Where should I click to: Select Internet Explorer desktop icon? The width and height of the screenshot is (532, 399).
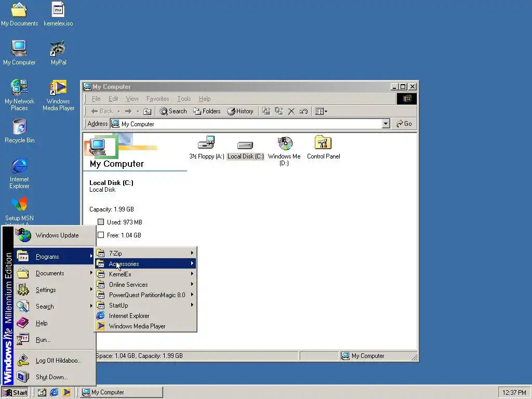pyautogui.click(x=19, y=173)
